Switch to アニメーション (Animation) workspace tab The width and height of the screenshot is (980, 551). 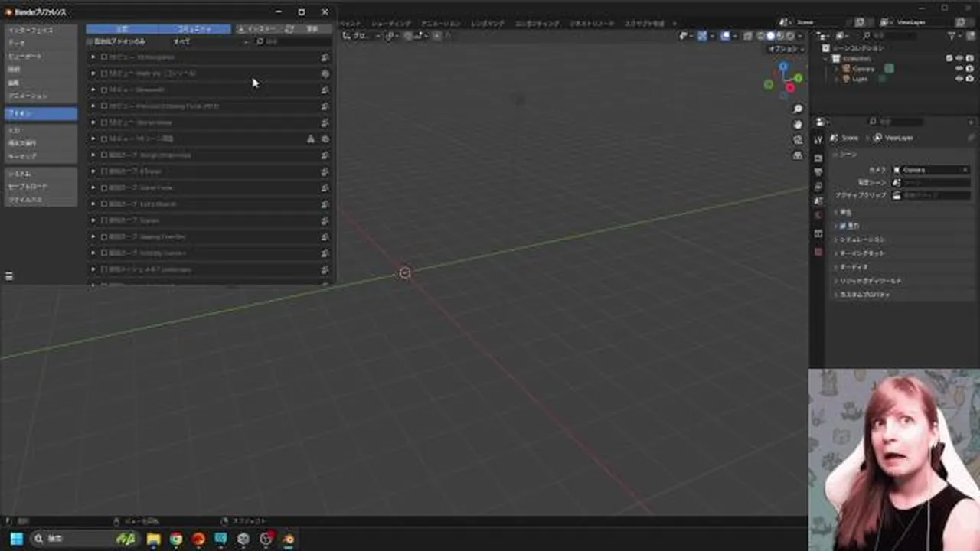click(441, 24)
